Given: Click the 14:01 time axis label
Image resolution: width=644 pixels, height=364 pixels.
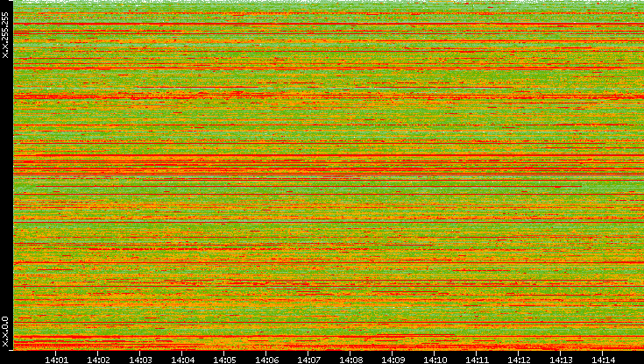Looking at the screenshot, I should tap(56, 359).
